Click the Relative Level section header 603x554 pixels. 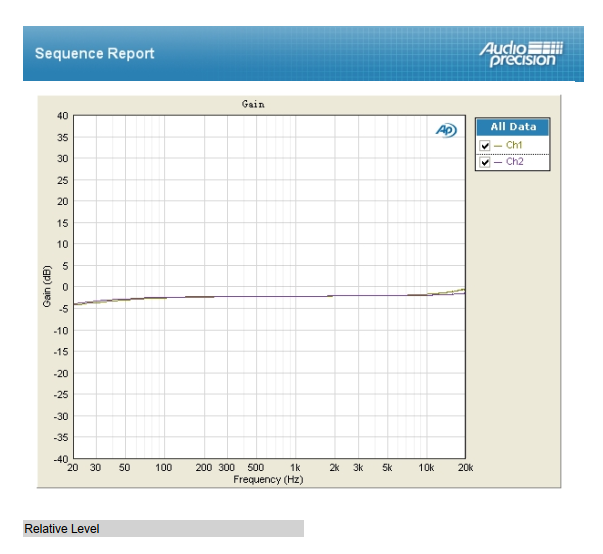click(x=62, y=528)
